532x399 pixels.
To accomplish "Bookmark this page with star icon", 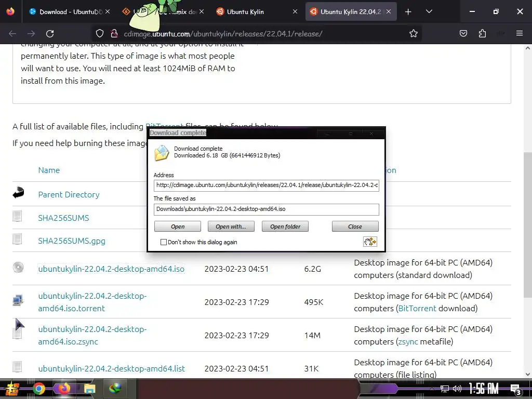I will 413,33.
